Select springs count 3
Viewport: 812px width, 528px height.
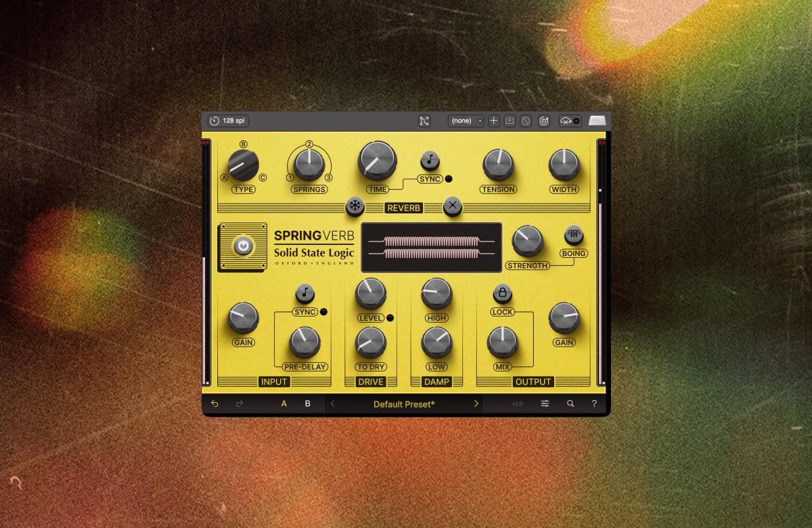coord(328,177)
